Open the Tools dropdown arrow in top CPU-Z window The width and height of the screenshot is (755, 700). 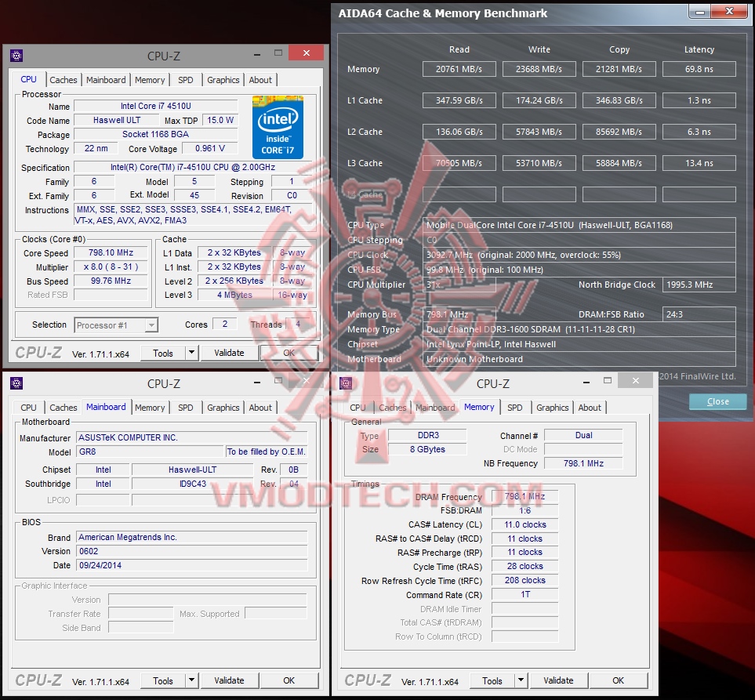191,353
